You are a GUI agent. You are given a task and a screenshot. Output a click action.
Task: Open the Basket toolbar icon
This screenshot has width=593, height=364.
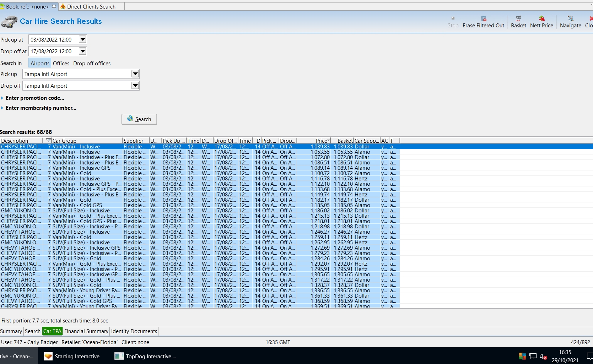pos(518,22)
